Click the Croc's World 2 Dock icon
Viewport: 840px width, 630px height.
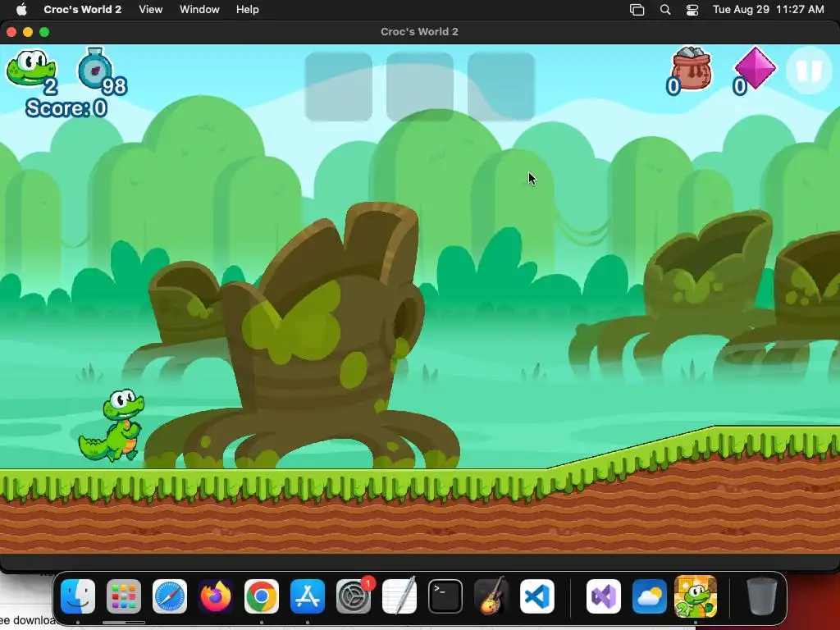[696, 596]
